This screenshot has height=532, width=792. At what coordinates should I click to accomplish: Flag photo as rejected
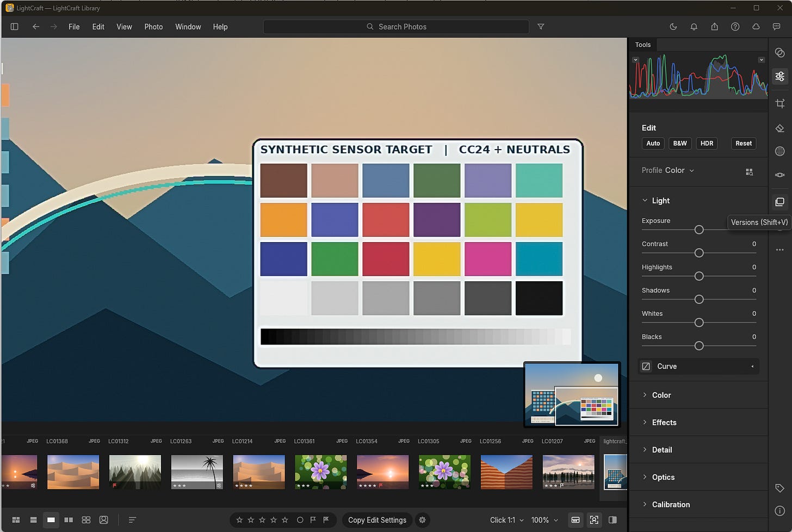[326, 520]
